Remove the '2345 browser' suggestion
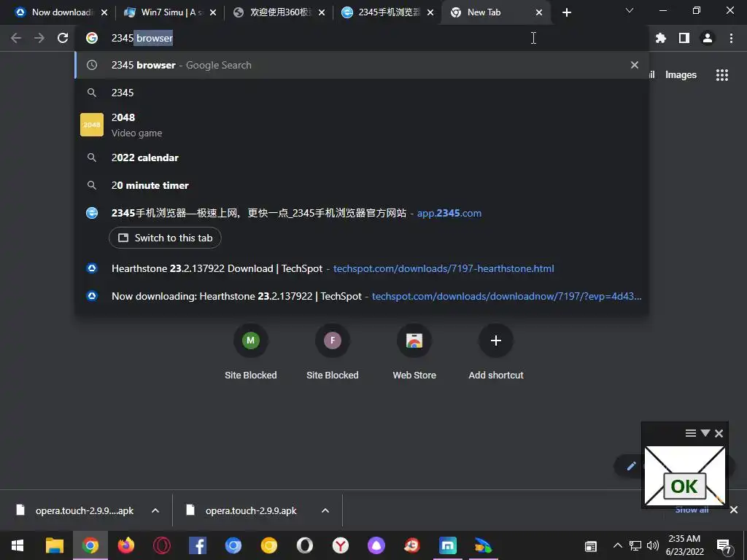 point(634,65)
